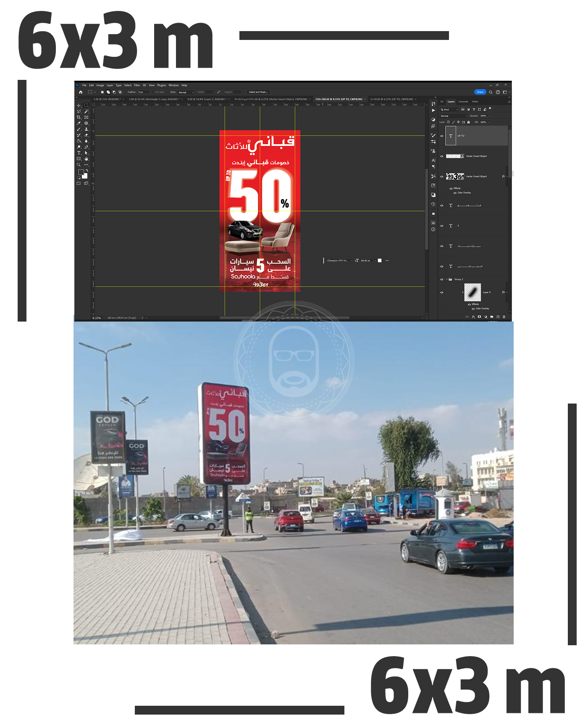Hide the first Vector Smart Object layer
Screen dimensions: 588x723
click(442, 156)
